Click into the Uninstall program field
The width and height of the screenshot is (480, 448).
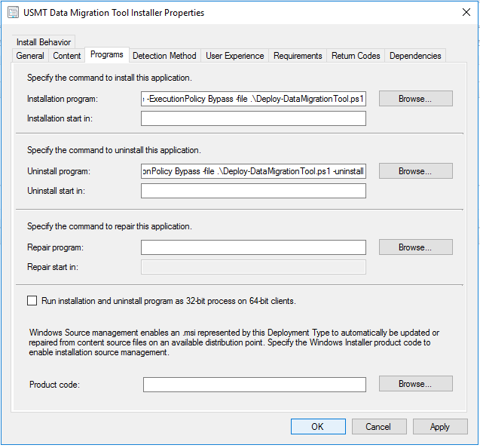point(253,171)
